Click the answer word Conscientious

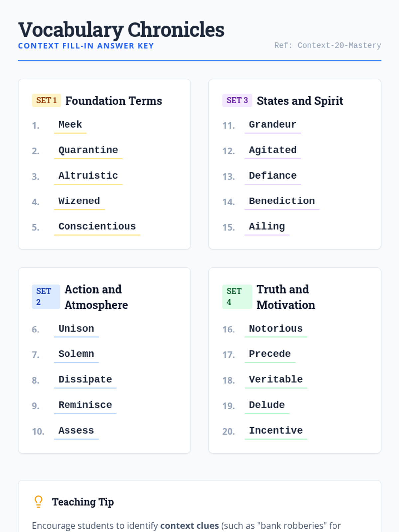97,226
